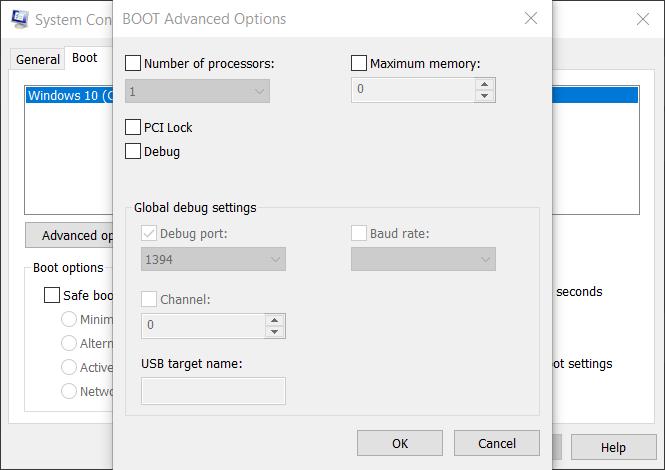Expand the Debug port 1394 dropdown

tap(213, 259)
